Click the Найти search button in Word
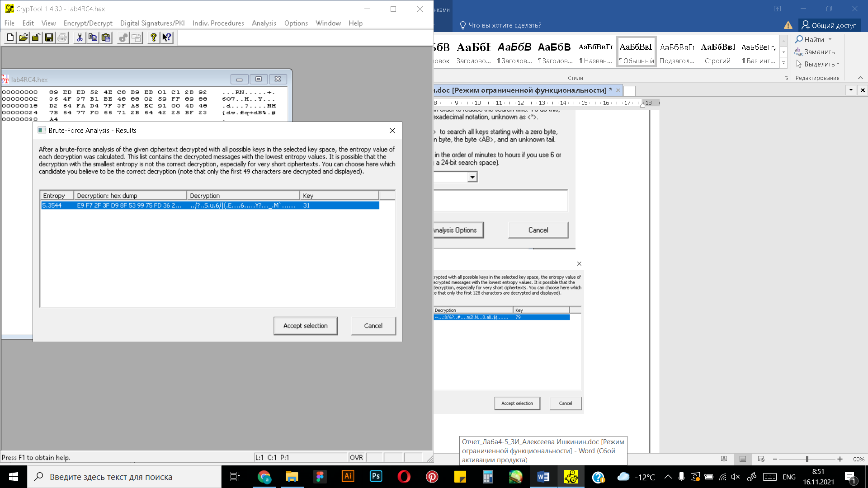This screenshot has height=488, width=868. 810,40
